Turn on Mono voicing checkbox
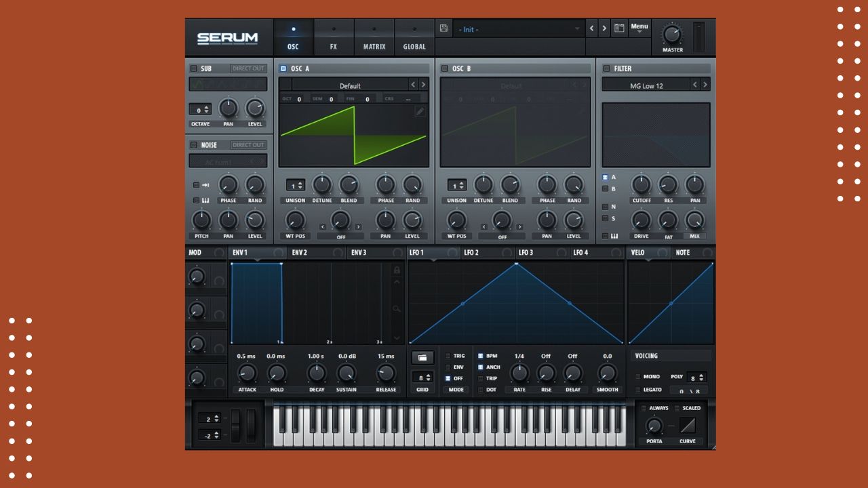868x488 pixels. [x=637, y=377]
